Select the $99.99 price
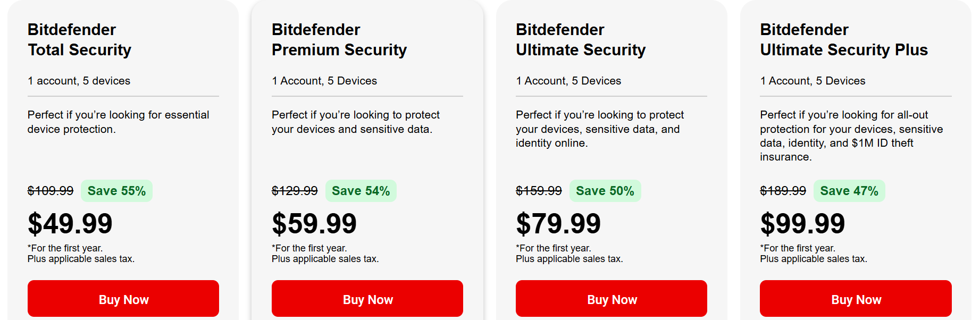Image resolution: width=980 pixels, height=320 pixels. click(802, 224)
